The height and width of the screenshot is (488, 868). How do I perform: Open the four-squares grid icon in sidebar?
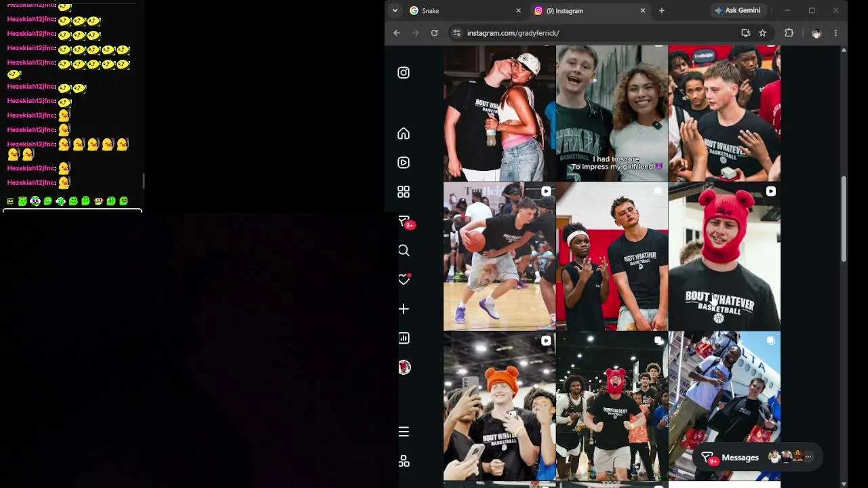(403, 192)
